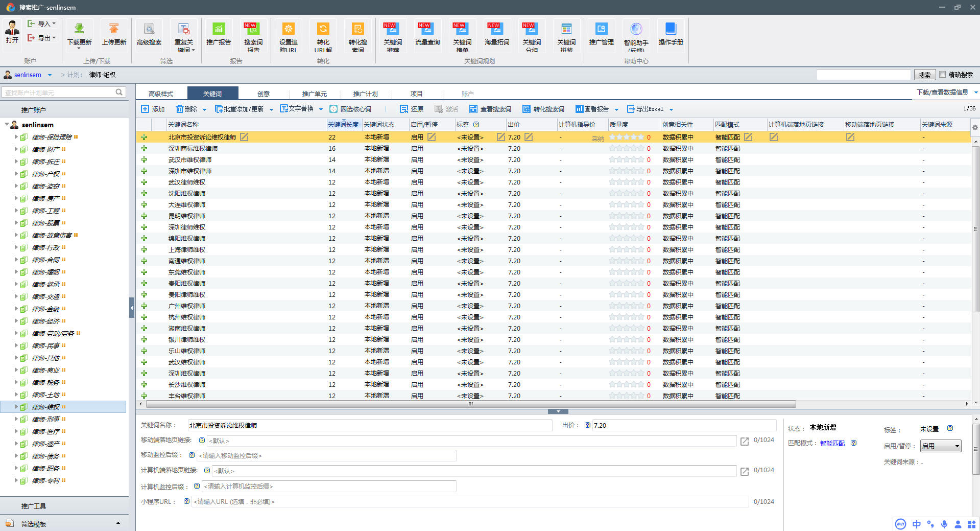Open the 启用/暂停 combo box in the details panel
This screenshot has width=980, height=531.
tap(941, 446)
